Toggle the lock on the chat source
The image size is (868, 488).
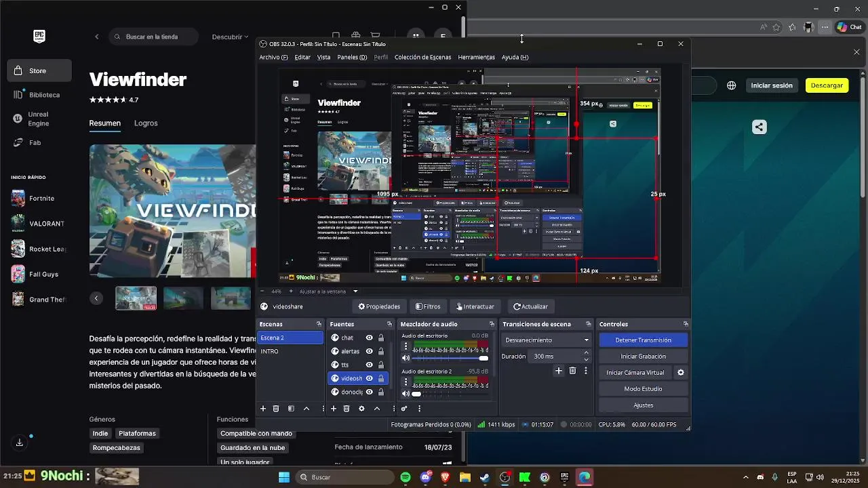coord(381,338)
